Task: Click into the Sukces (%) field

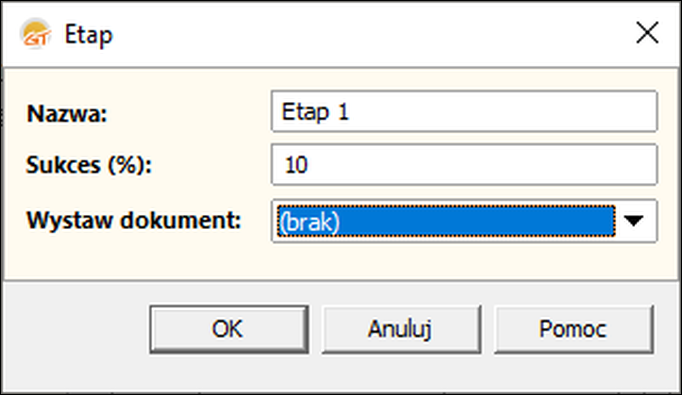Action: point(464,165)
